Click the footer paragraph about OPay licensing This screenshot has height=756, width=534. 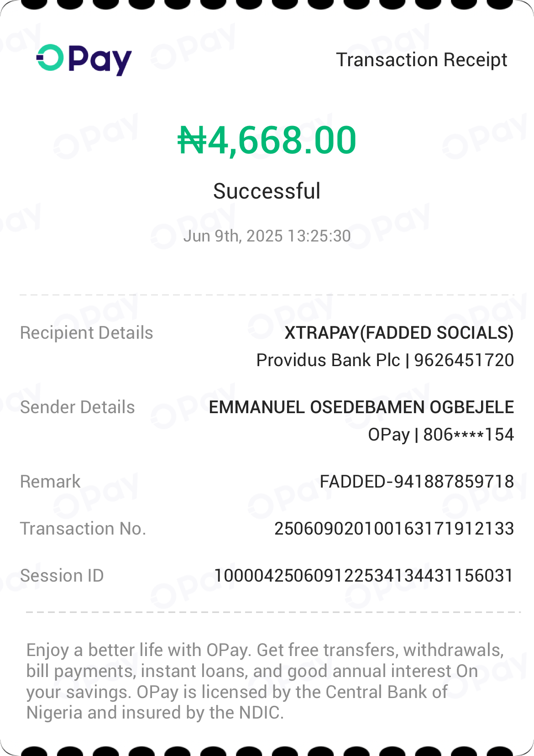tap(265, 681)
